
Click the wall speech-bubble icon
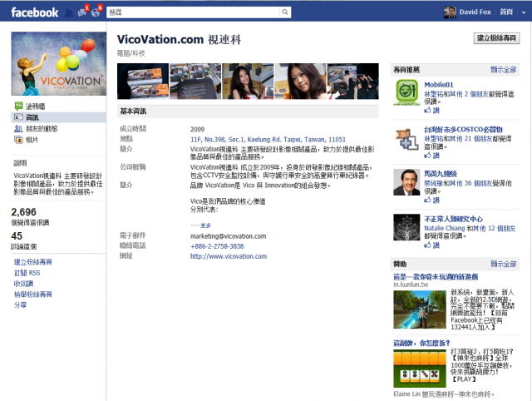coord(18,106)
